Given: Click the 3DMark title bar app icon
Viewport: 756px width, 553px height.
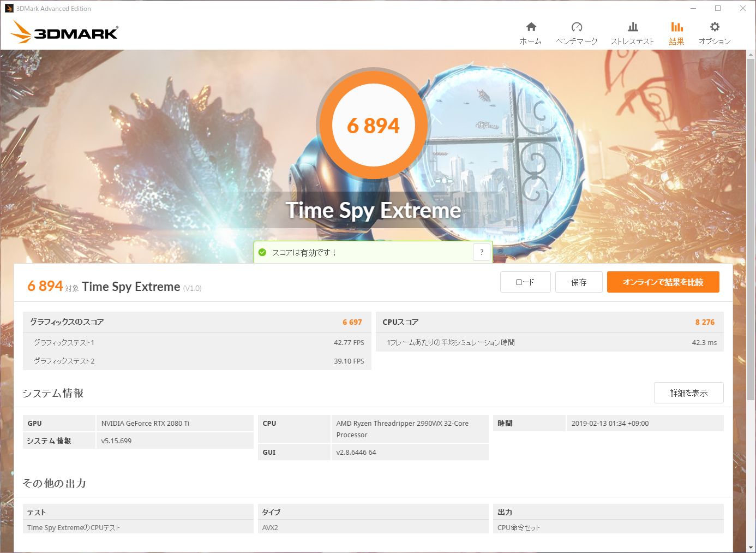Looking at the screenshot, I should click(9, 8).
